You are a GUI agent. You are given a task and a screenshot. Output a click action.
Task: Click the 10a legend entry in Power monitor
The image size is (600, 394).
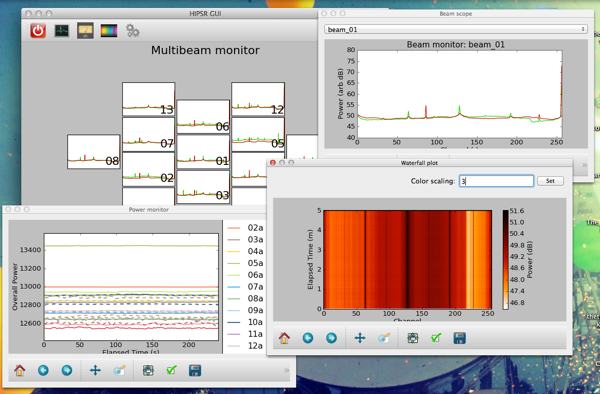[x=245, y=322]
